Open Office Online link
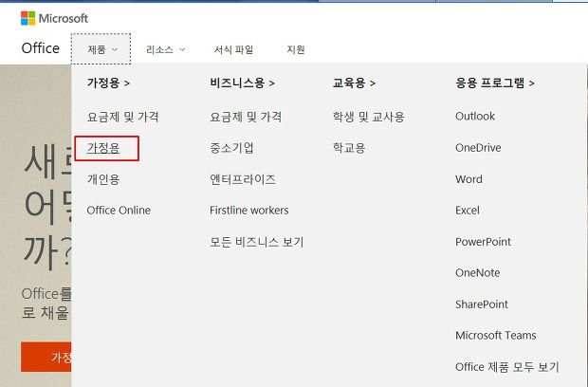 [119, 211]
